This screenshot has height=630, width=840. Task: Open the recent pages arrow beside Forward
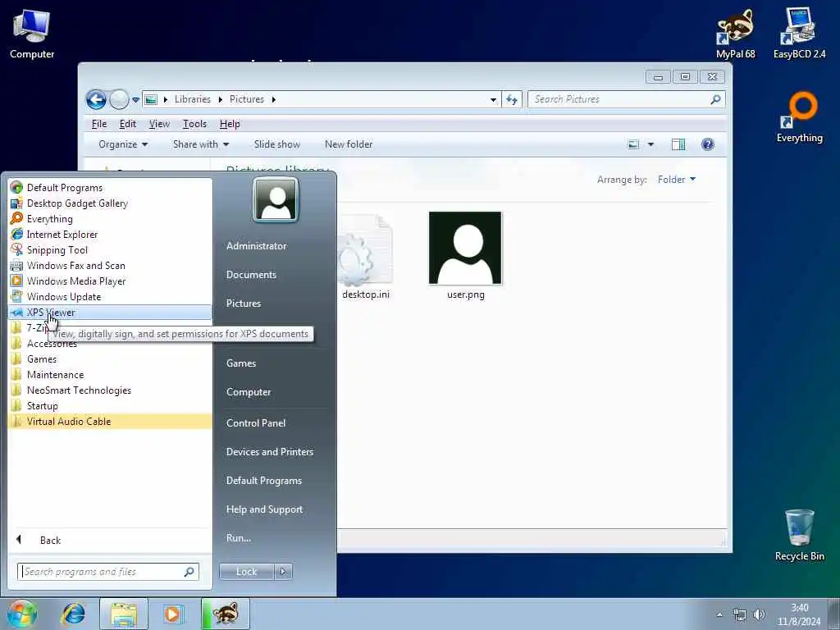pos(135,99)
